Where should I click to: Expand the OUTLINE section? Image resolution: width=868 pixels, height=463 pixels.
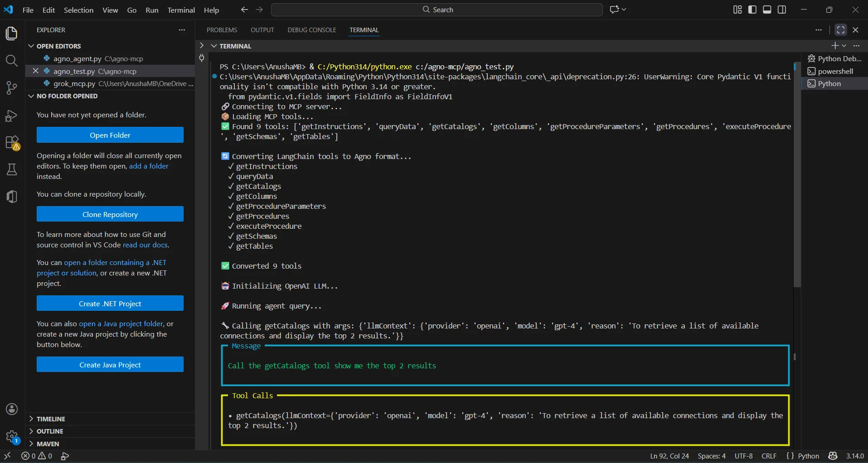50,431
